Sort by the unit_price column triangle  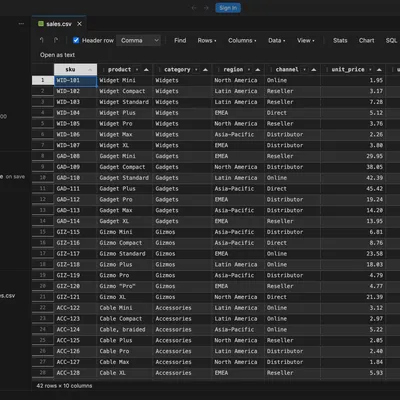379,70
